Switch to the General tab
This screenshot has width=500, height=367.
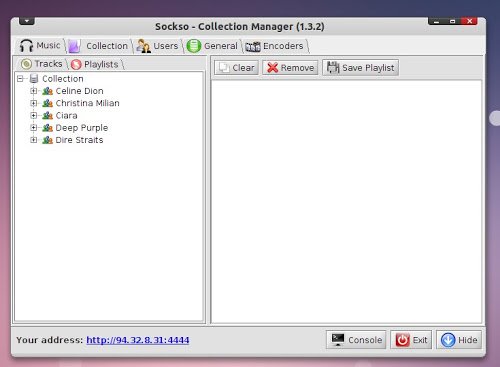click(x=212, y=46)
